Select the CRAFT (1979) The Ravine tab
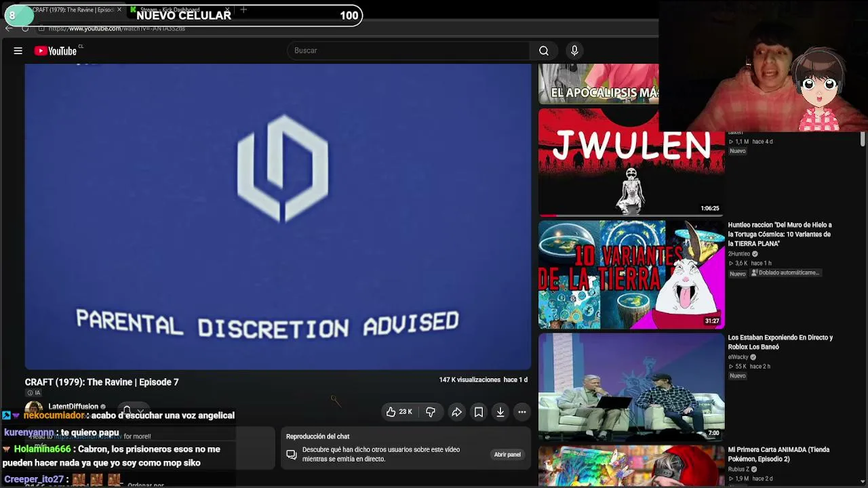Screen dimensions: 868x488 [73, 10]
